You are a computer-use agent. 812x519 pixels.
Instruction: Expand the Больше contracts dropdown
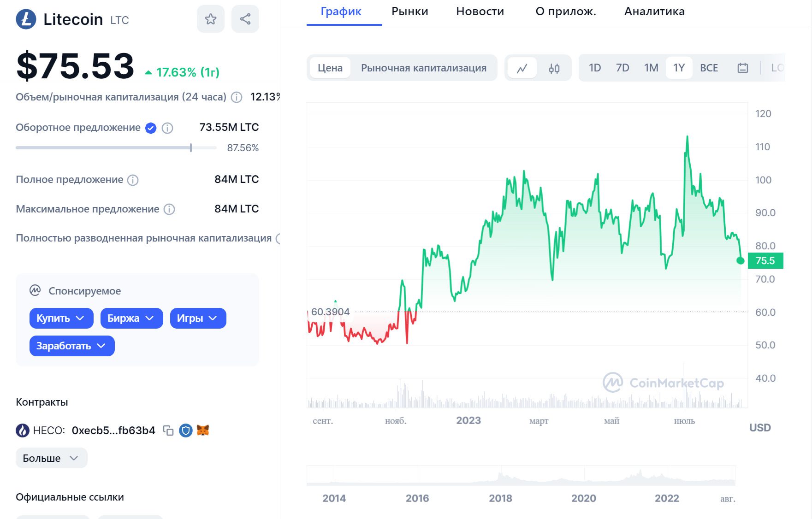[51, 458]
